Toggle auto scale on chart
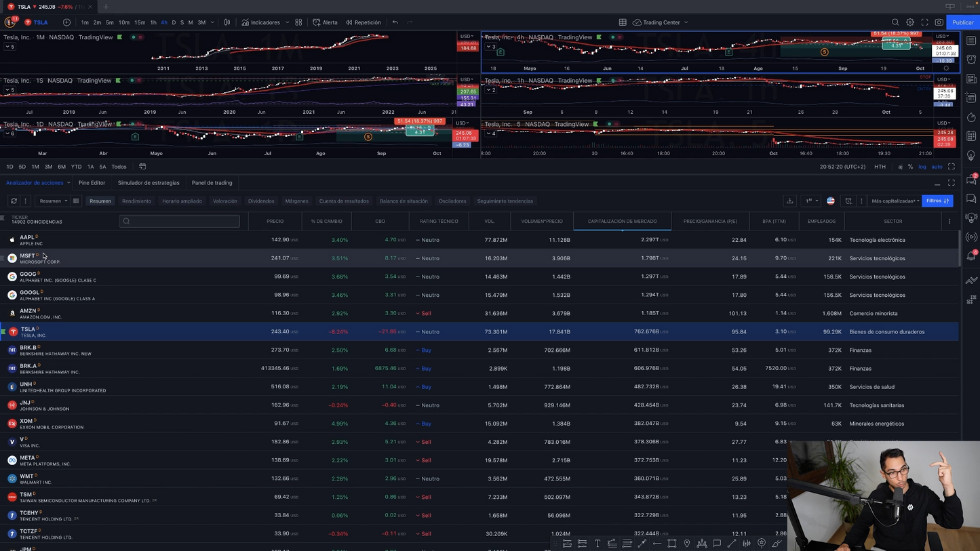Image resolution: width=980 pixels, height=551 pixels. 937,167
